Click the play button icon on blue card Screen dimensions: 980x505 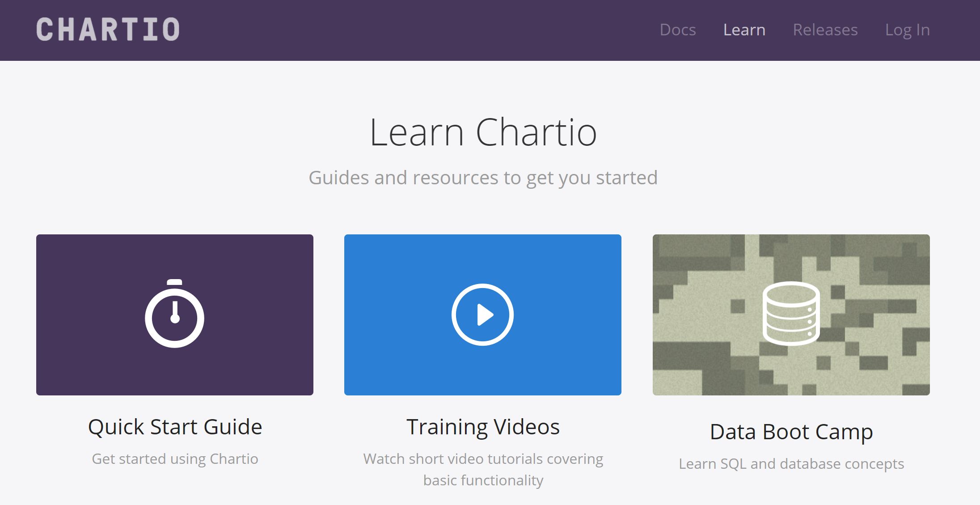(483, 314)
